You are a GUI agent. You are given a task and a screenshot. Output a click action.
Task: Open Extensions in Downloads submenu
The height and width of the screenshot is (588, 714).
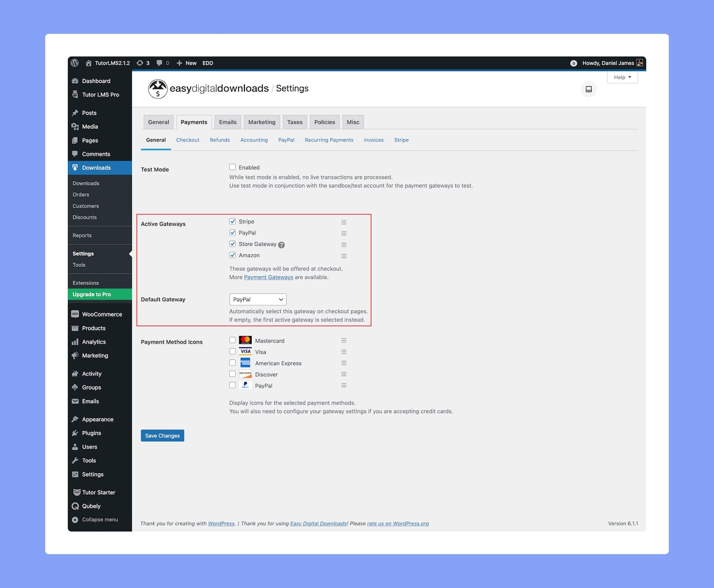click(85, 283)
